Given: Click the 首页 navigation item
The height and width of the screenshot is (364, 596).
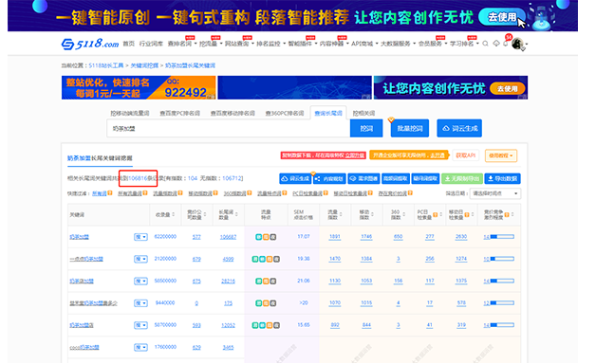Looking at the screenshot, I should pos(128,44).
